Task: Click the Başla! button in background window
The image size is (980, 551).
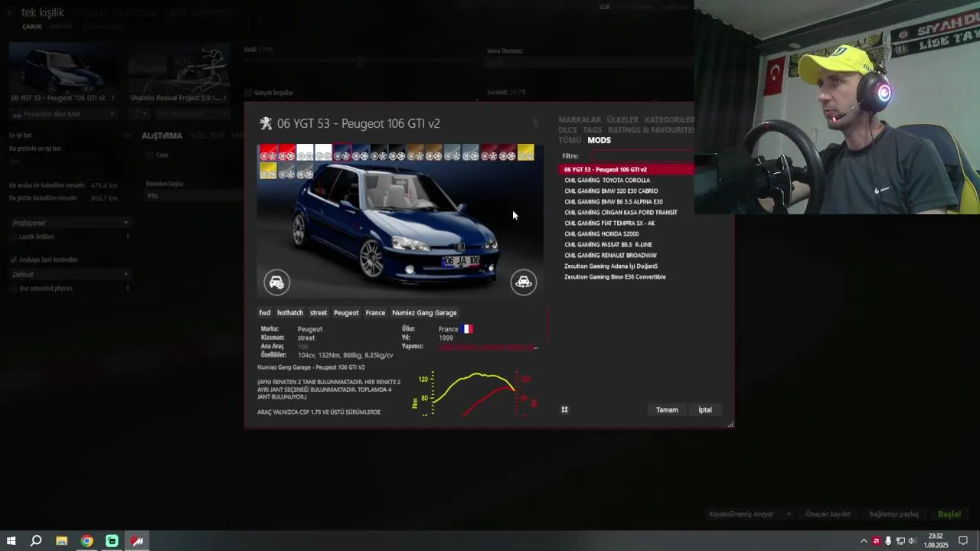Action: click(949, 514)
